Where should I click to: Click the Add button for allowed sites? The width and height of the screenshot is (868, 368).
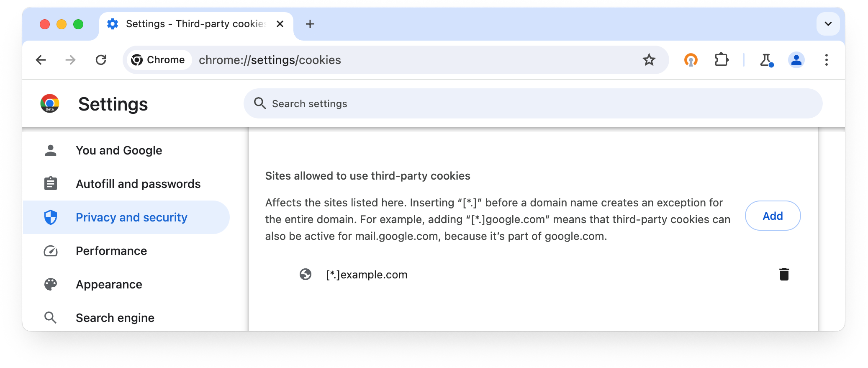[772, 216]
